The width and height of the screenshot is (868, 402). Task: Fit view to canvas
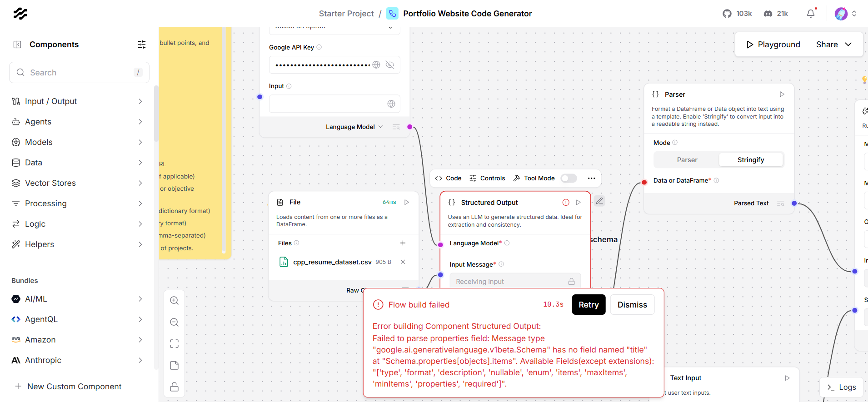pyautogui.click(x=175, y=344)
